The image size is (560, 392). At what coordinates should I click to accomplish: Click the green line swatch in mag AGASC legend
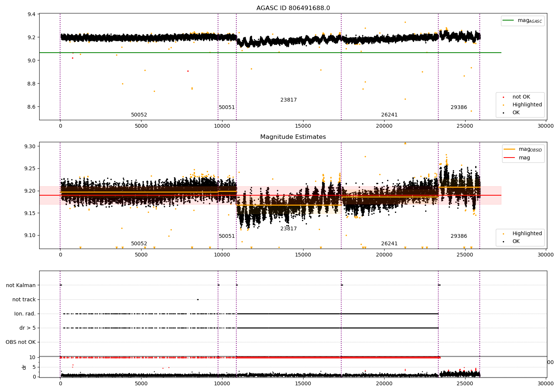[508, 21]
